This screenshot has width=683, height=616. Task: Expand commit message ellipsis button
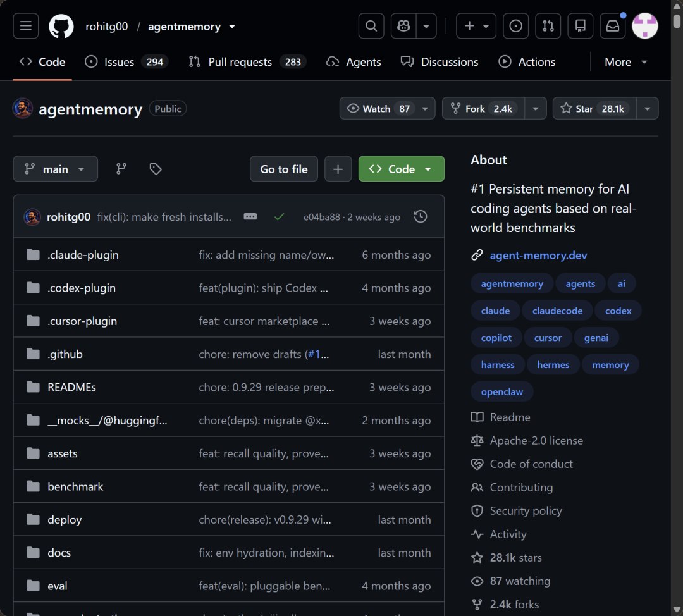click(x=250, y=216)
